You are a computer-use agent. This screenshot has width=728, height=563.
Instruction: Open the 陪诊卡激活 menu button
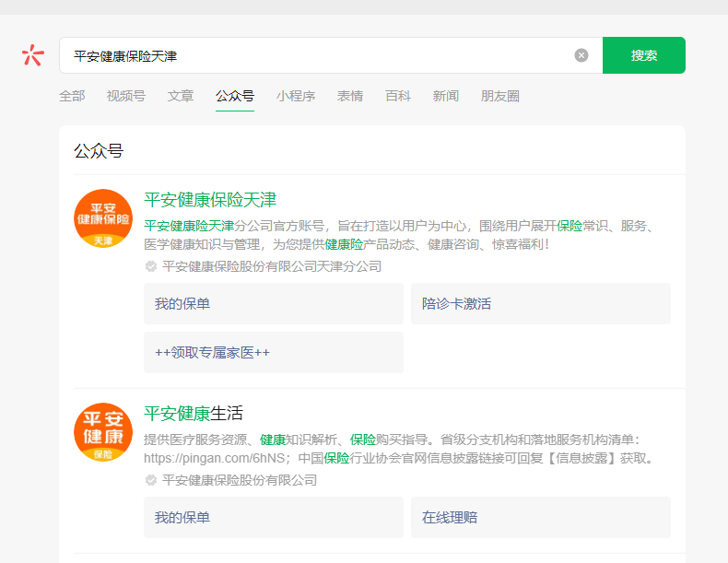coord(540,303)
